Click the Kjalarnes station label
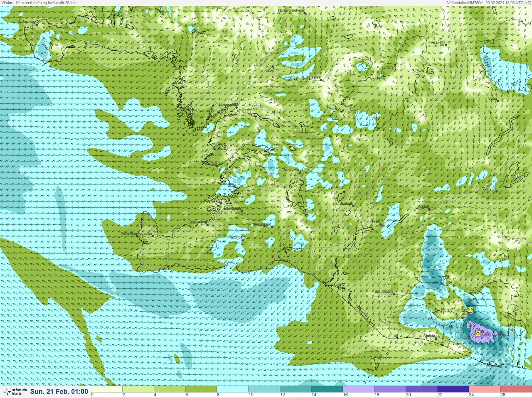 tap(227, 183)
